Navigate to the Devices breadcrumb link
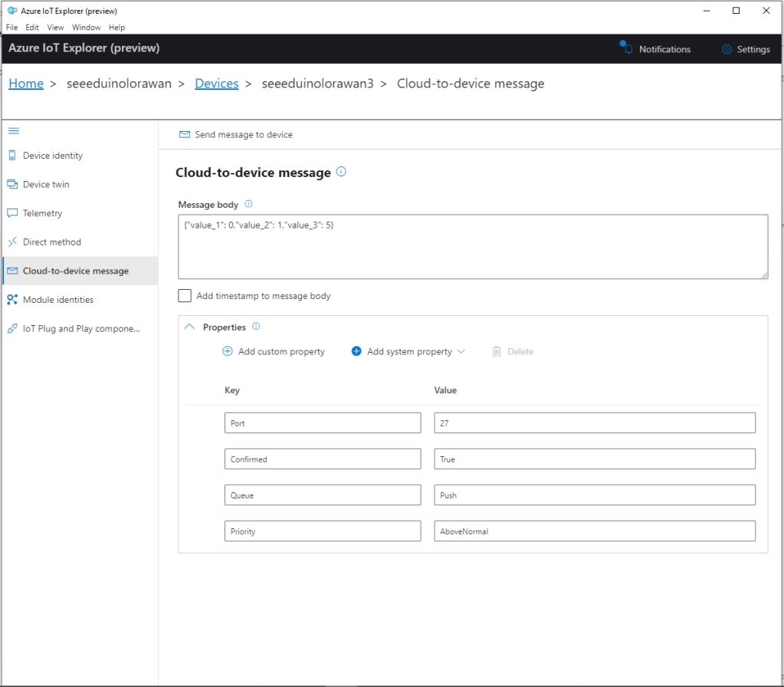This screenshot has width=784, height=687. coord(216,84)
